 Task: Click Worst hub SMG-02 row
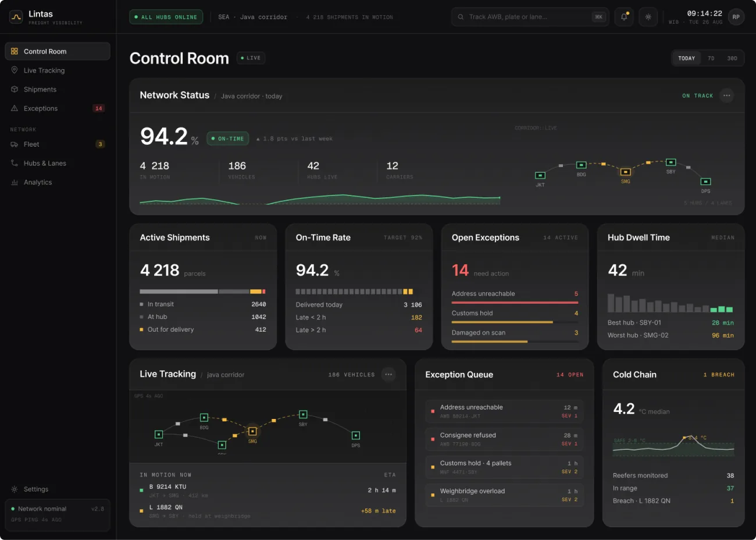[x=671, y=335]
